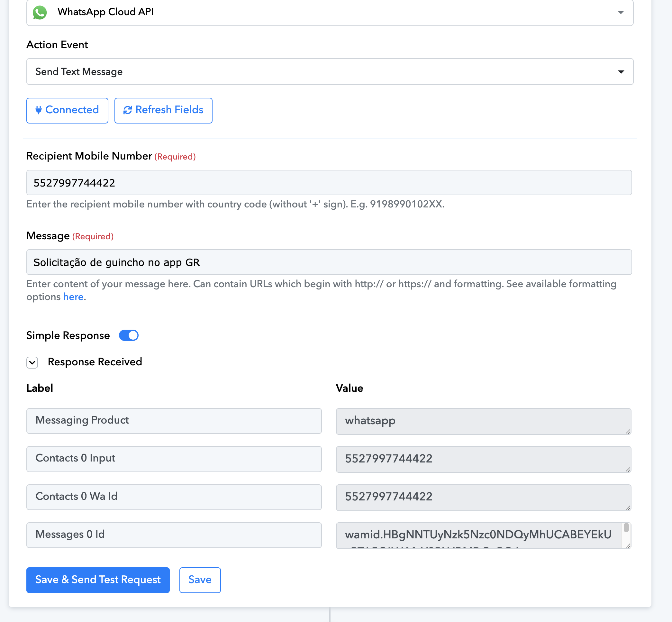The height and width of the screenshot is (622, 672).
Task: Click the 'Simple Response' label text
Action: pos(68,335)
